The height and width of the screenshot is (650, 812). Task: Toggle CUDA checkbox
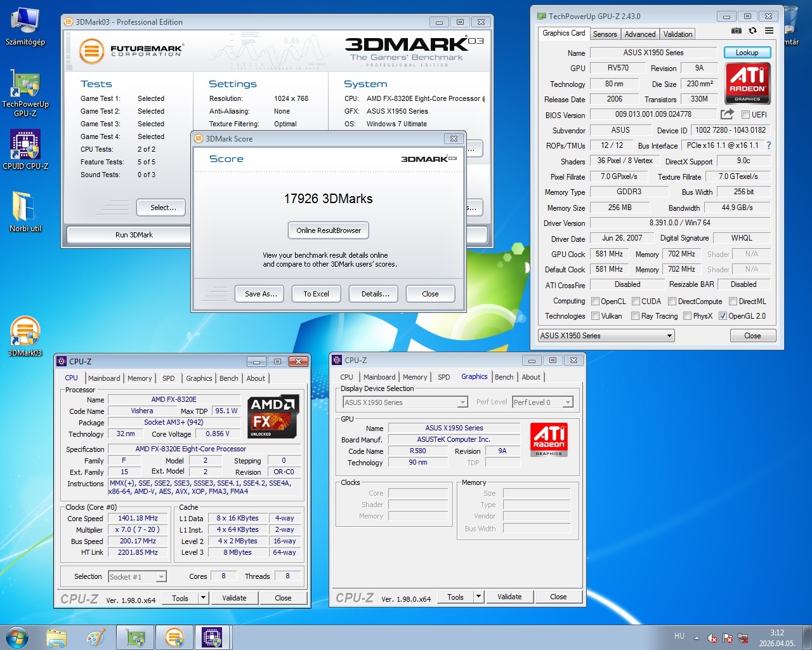click(x=636, y=302)
